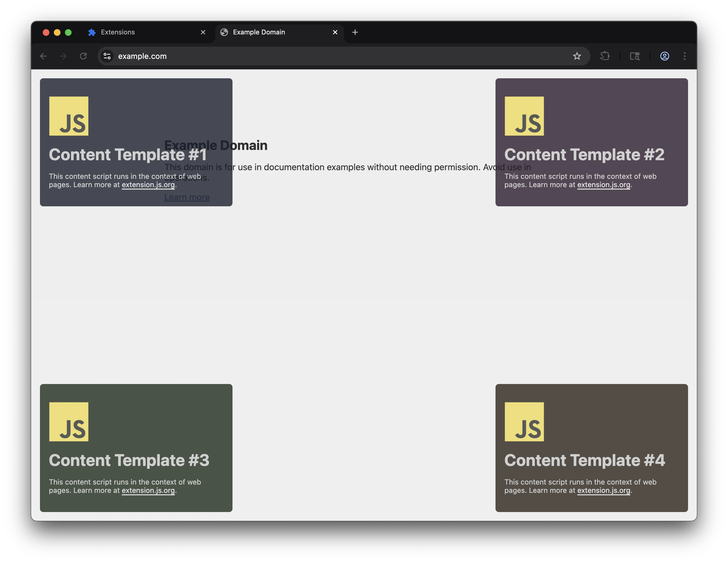The height and width of the screenshot is (562, 728).
Task: Close the Extensions tab
Action: coord(203,32)
